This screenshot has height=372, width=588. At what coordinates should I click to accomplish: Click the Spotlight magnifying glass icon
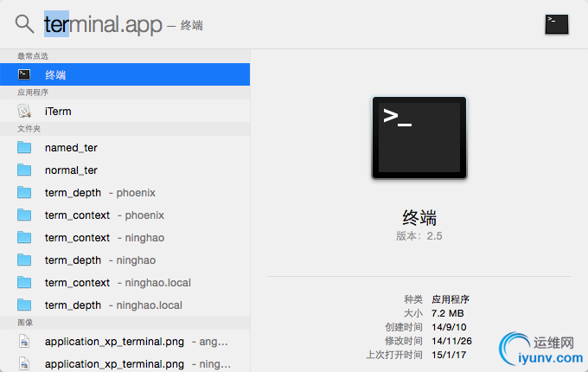coord(24,24)
